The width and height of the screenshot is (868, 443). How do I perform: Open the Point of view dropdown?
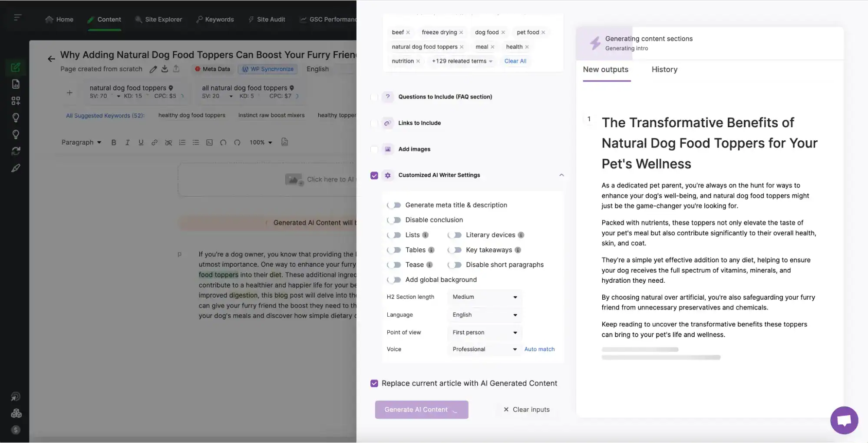point(484,333)
